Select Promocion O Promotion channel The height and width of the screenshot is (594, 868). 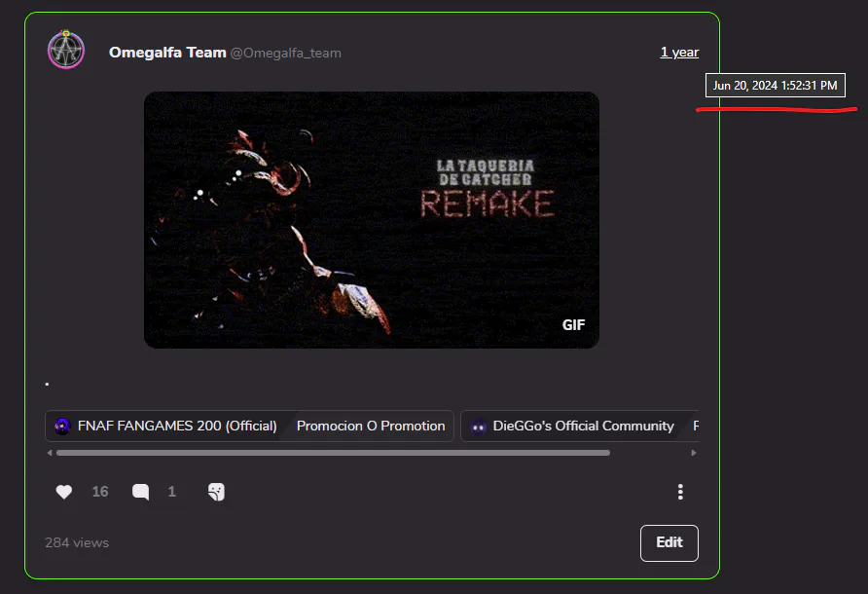371,427
